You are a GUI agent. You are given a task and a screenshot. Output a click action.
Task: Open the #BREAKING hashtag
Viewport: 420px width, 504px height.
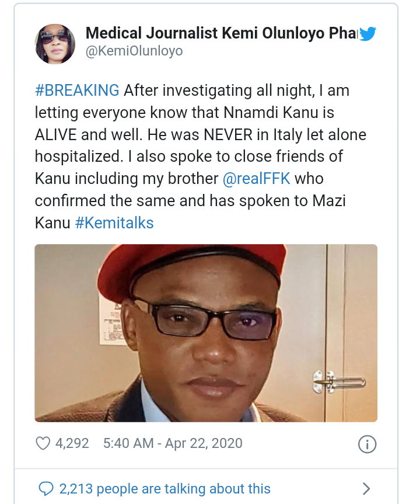point(77,91)
